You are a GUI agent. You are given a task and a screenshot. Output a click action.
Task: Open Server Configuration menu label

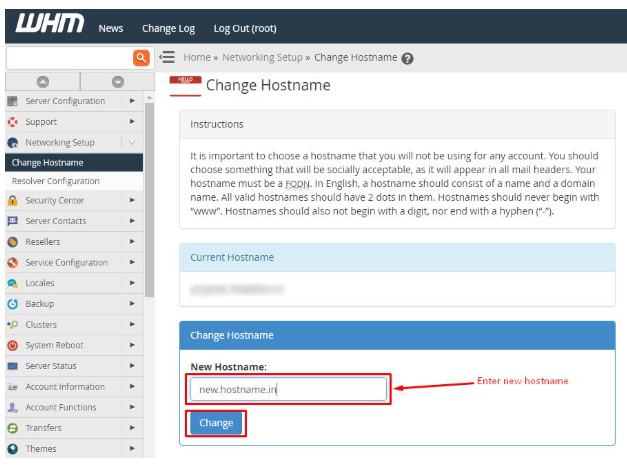tap(65, 101)
